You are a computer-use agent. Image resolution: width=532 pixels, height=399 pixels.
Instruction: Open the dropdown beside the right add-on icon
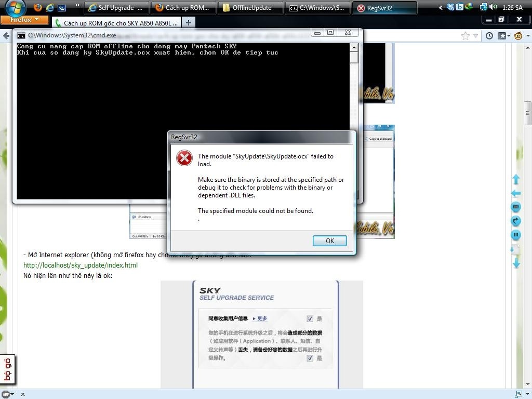point(527,394)
